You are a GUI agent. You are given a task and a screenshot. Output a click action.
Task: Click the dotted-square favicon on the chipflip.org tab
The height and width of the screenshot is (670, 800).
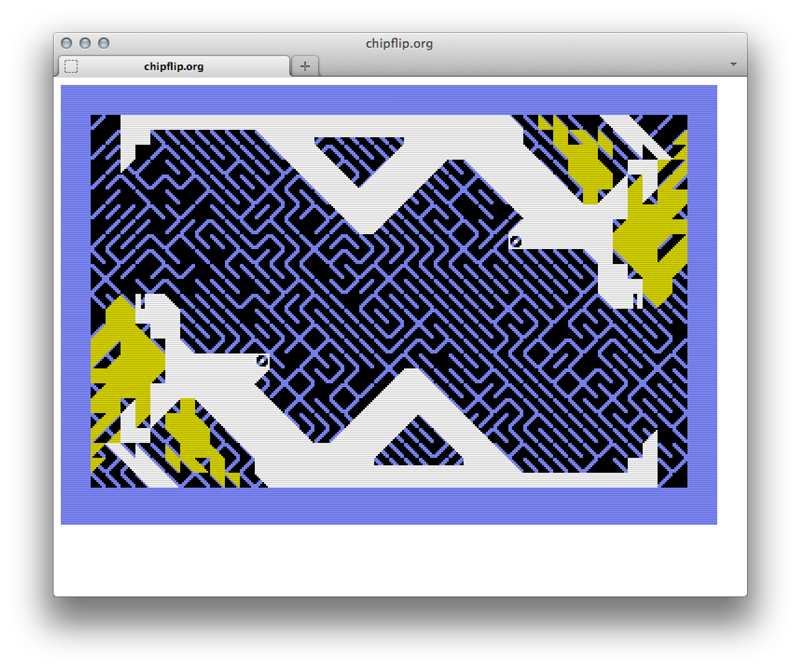coord(71,67)
